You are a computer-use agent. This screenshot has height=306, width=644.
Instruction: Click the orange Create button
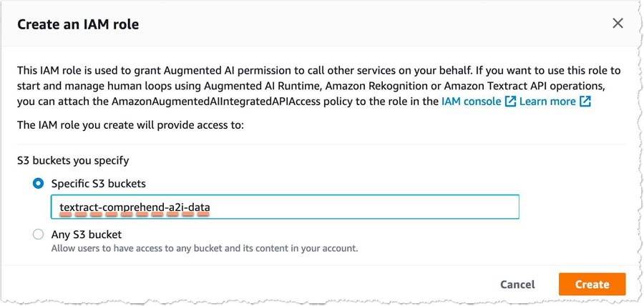point(592,285)
